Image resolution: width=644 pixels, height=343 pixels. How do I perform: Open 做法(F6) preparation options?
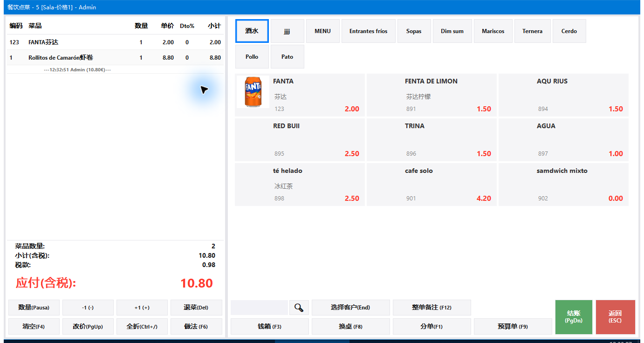click(196, 327)
